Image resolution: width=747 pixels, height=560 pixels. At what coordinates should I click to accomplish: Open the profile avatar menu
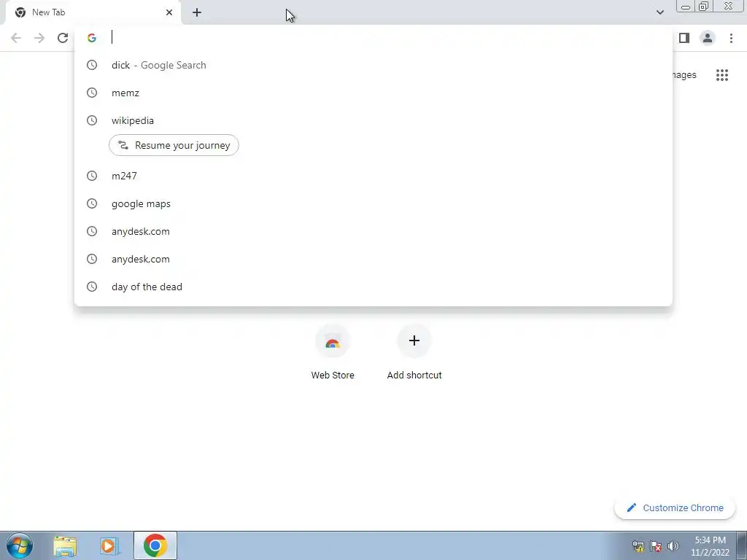point(708,38)
